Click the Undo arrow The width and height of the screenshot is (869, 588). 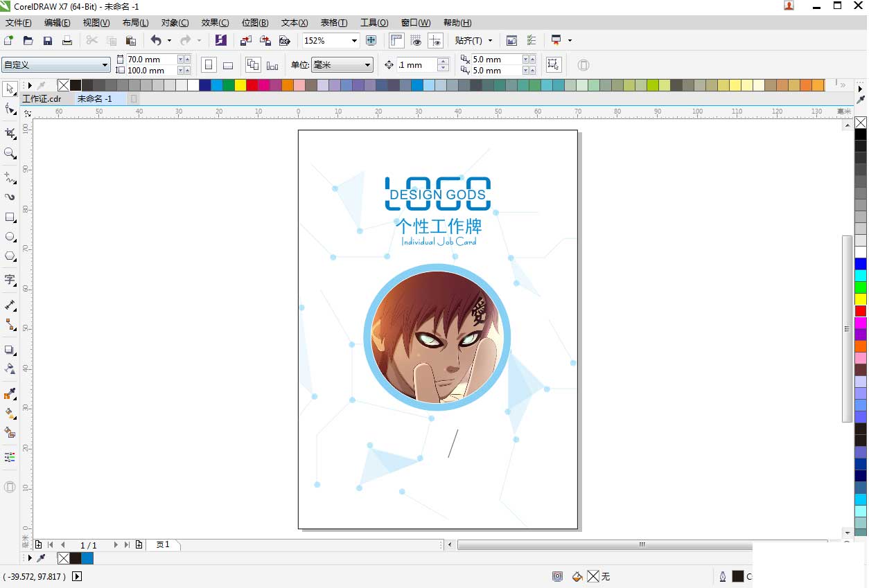pos(156,40)
